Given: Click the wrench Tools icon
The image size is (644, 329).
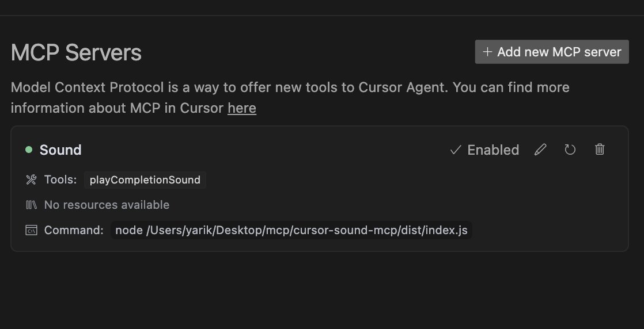Looking at the screenshot, I should 31,179.
